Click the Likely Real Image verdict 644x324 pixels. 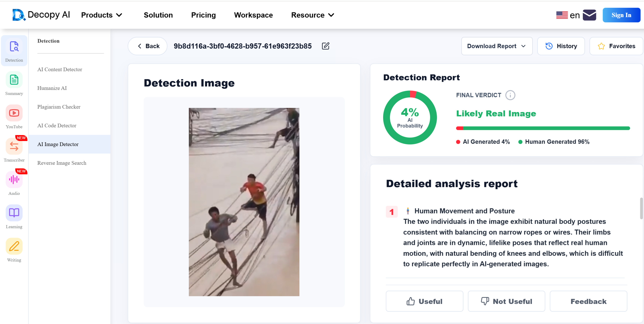[496, 114]
